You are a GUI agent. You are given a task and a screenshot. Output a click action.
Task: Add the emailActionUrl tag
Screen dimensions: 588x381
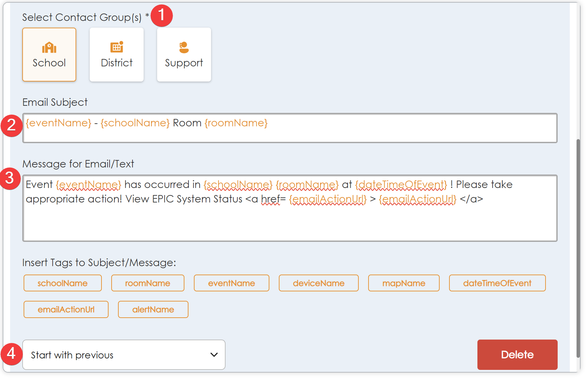[66, 309]
